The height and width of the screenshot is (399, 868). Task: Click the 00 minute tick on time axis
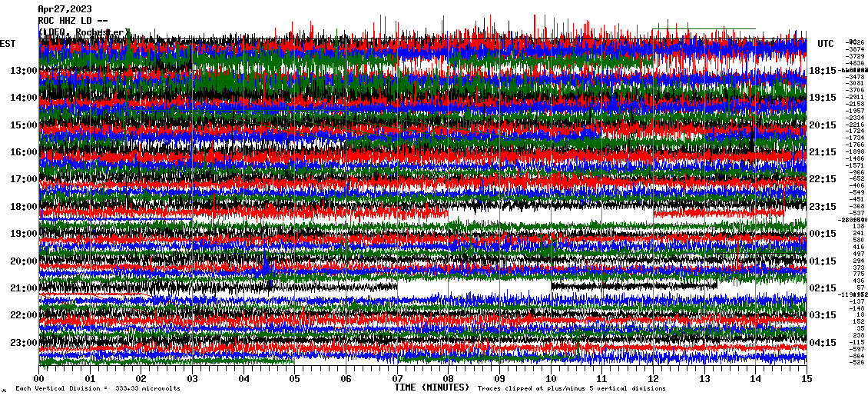(x=39, y=379)
